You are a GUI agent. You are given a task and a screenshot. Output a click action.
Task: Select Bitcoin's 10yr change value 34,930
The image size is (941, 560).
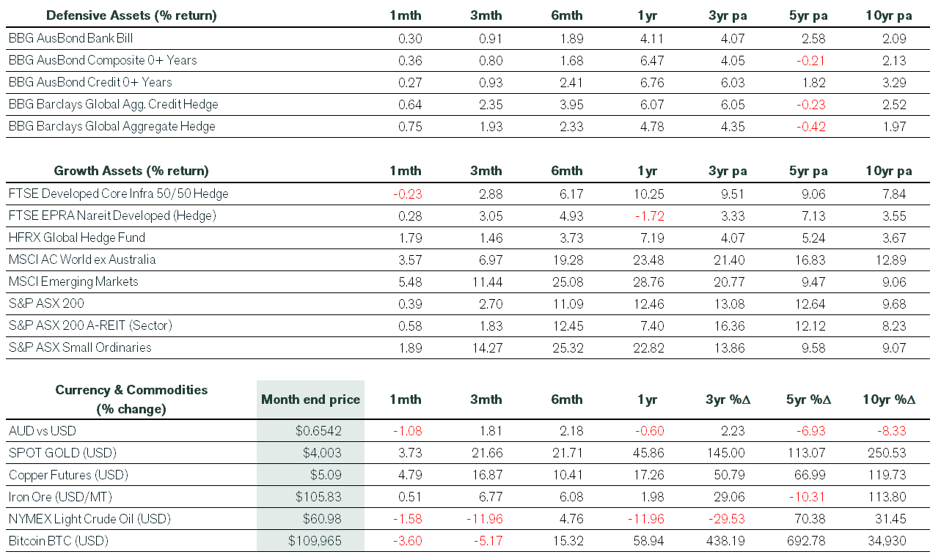click(889, 541)
